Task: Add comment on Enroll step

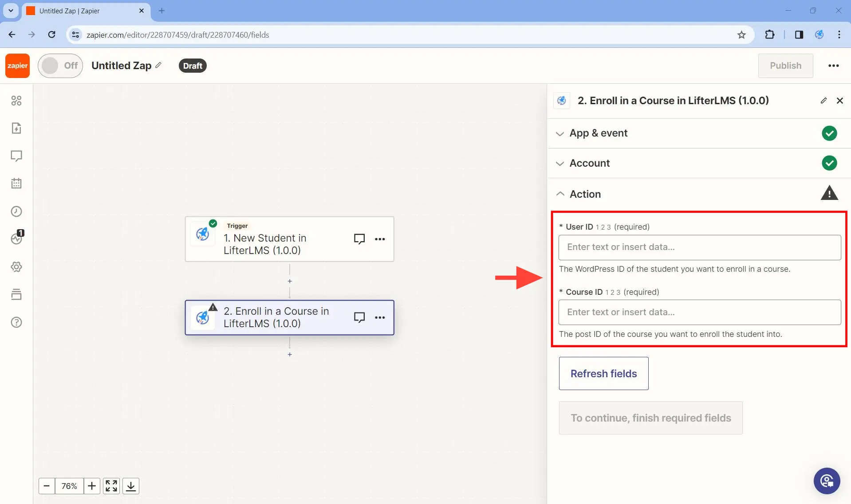Action: tap(359, 317)
